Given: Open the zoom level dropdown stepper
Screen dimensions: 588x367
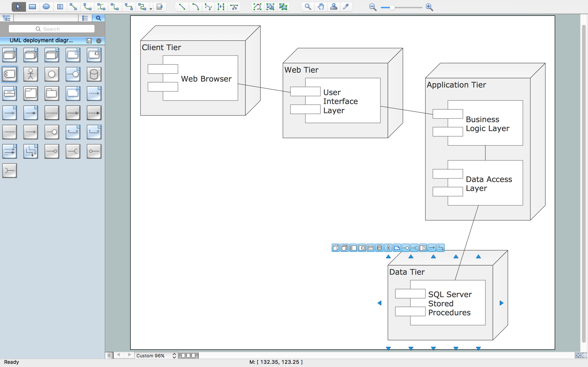Looking at the screenshot, I should (x=174, y=355).
